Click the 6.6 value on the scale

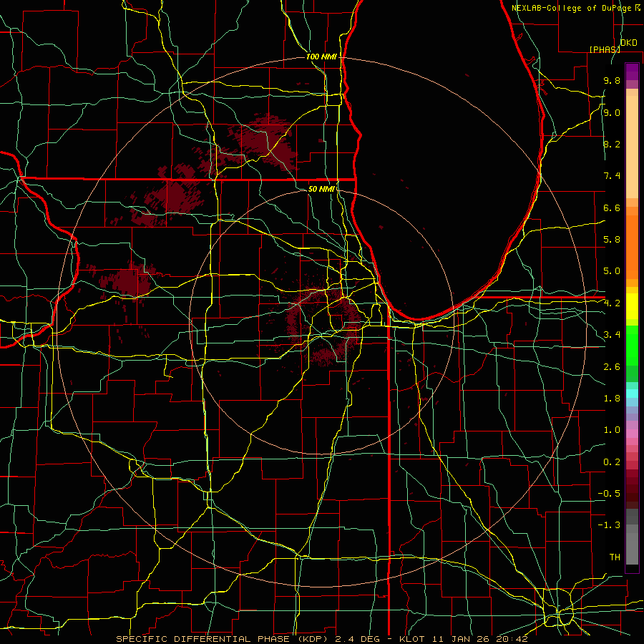(x=612, y=208)
